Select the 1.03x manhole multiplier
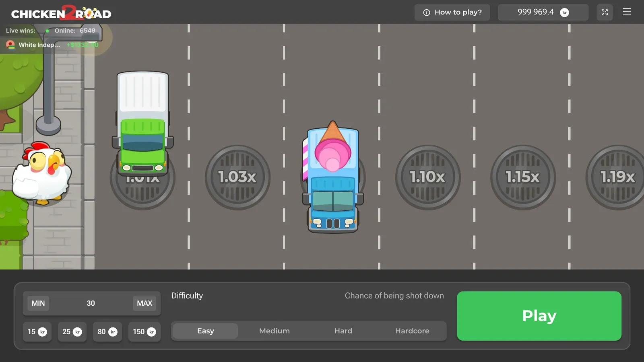This screenshot has width=644, height=362. click(237, 177)
